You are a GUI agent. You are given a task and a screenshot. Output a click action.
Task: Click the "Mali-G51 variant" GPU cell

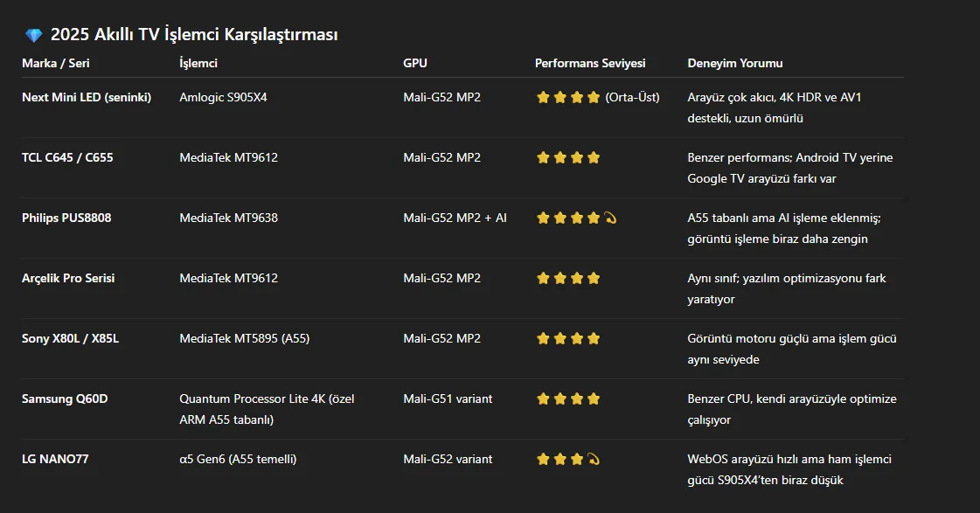pyautogui.click(x=448, y=399)
